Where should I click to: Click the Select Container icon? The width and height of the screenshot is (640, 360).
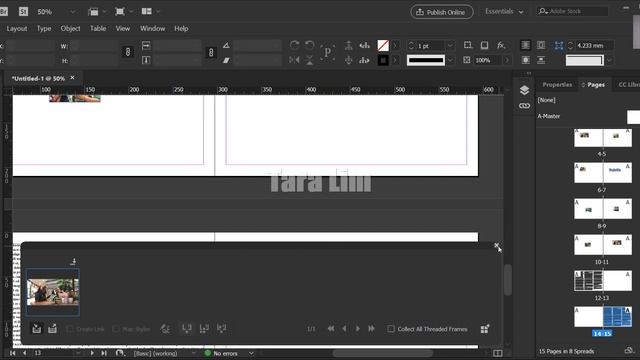pyautogui.click(x=349, y=45)
